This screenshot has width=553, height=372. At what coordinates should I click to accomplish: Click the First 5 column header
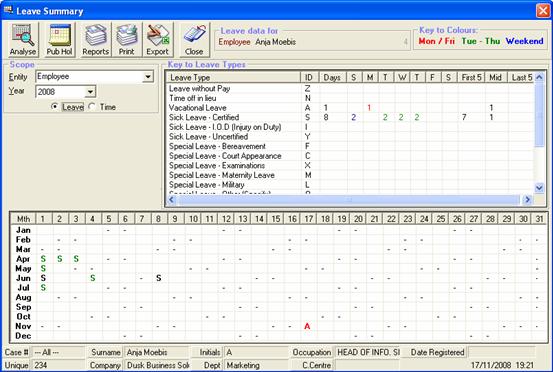(471, 78)
